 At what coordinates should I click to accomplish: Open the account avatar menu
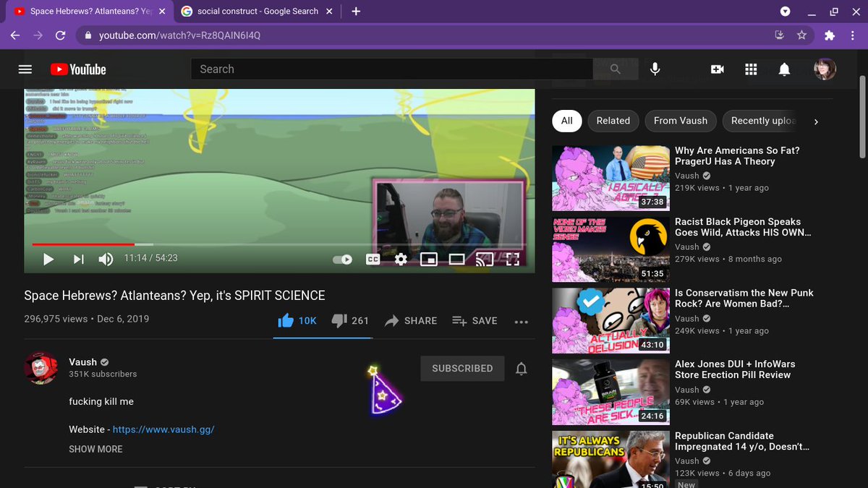tap(825, 69)
